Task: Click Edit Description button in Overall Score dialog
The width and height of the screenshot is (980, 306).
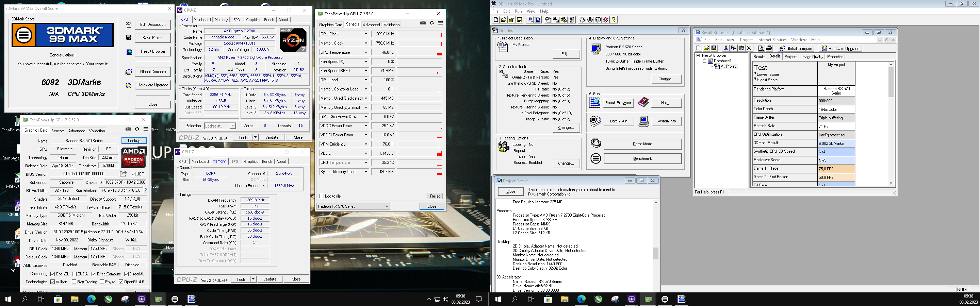Action: [x=153, y=24]
